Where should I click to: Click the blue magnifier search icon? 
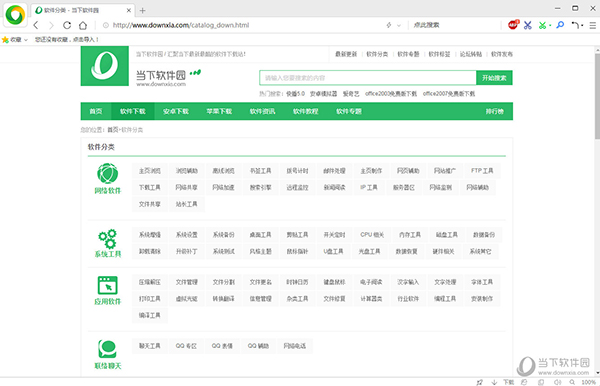560,25
